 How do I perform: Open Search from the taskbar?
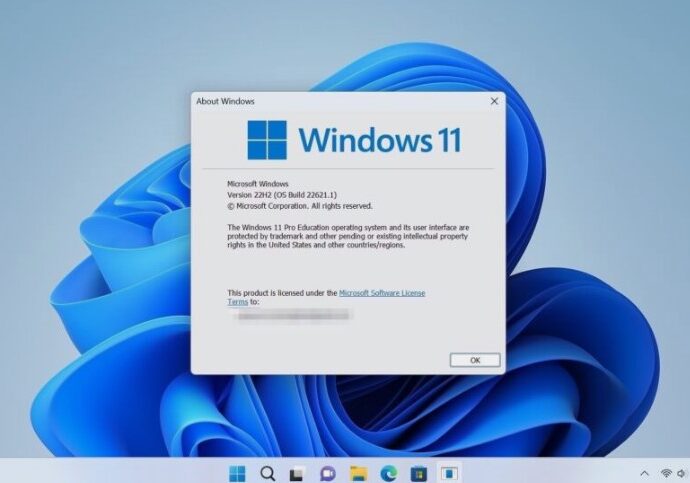(267, 472)
